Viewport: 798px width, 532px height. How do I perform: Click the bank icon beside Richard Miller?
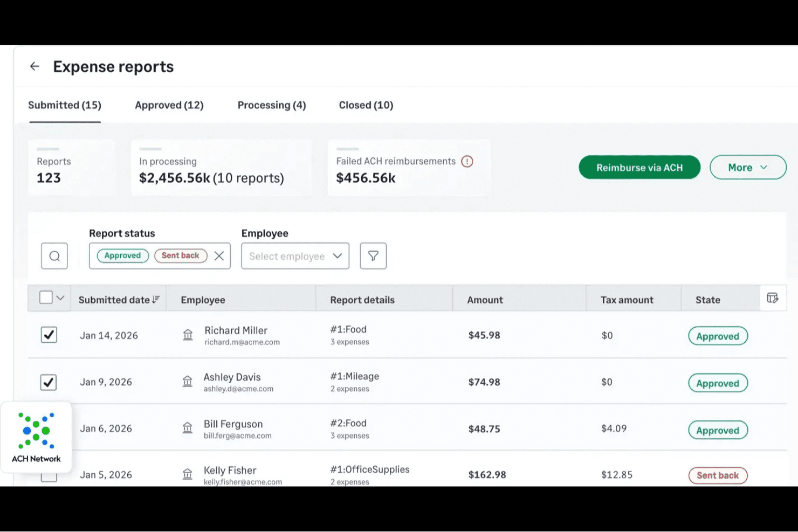[188, 335]
